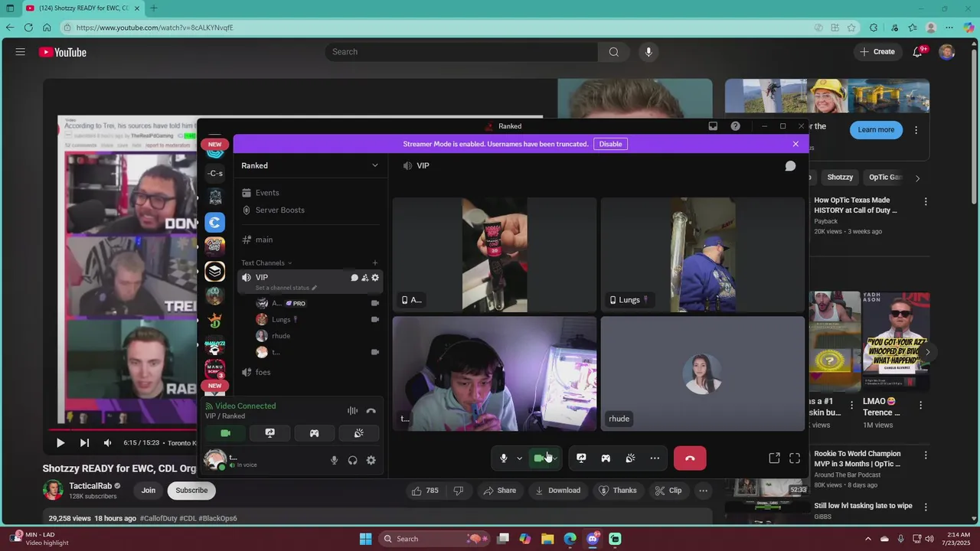Collapse the Text Channels category
This screenshot has width=980, height=551.
[x=266, y=263]
